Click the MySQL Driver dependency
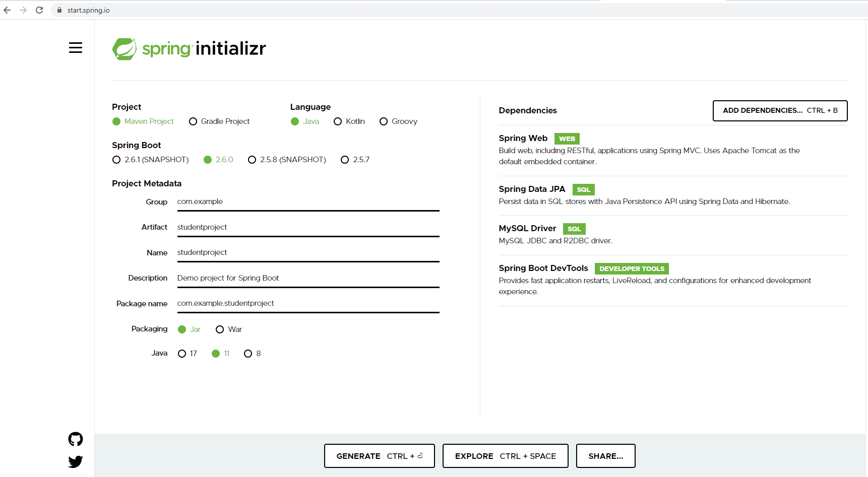 click(x=673, y=235)
